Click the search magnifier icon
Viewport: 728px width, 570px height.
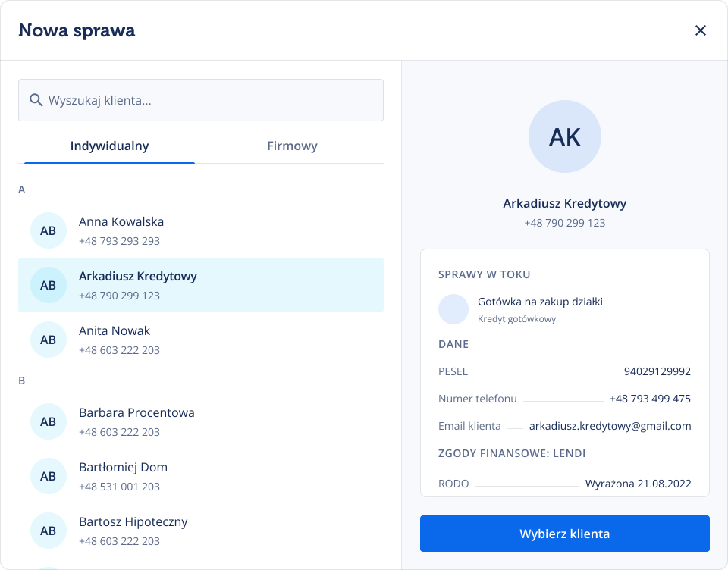click(36, 100)
